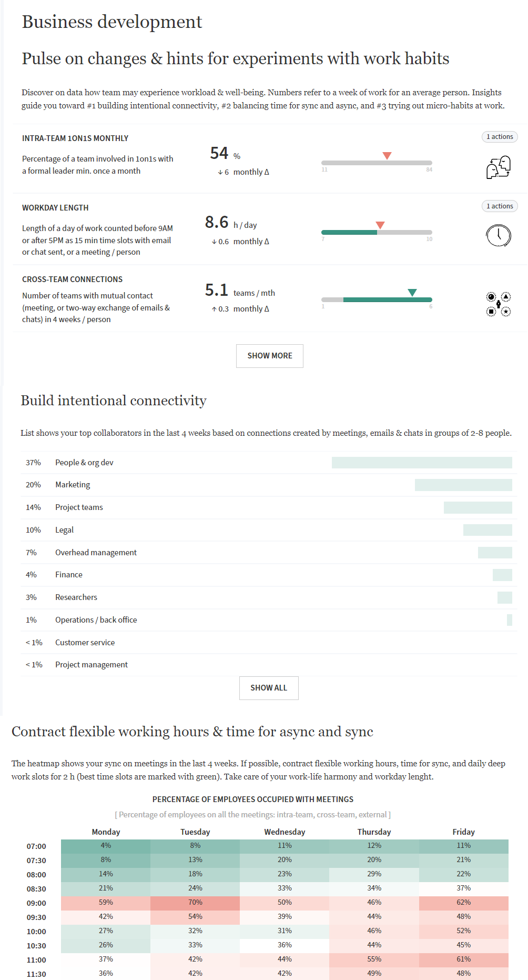Select the Project teams collaborator row
The image size is (528, 980).
pyautogui.click(x=79, y=507)
